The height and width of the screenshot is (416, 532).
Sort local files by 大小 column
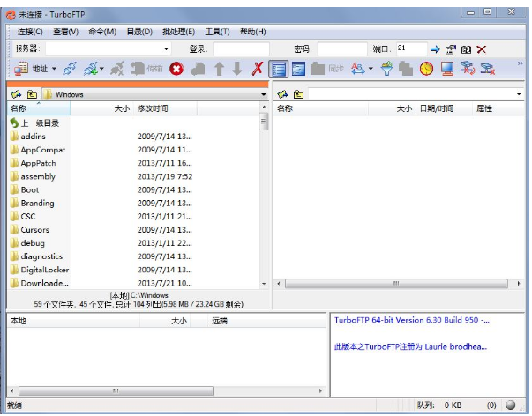(x=102, y=108)
